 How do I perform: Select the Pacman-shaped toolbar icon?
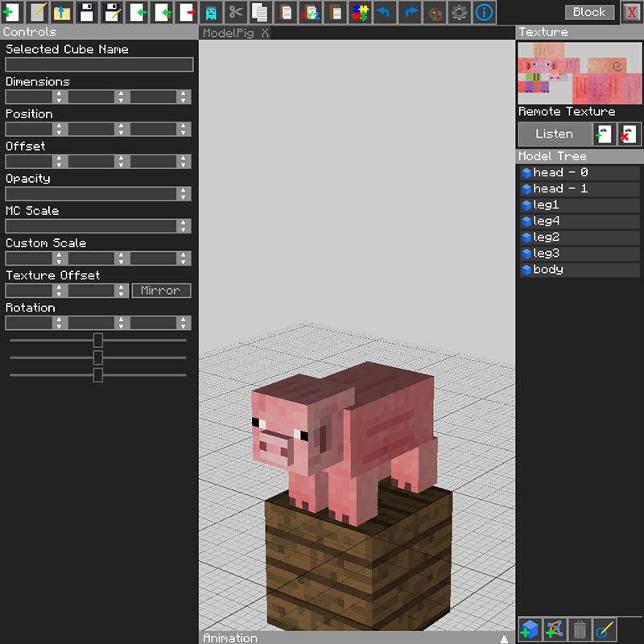coord(211,12)
